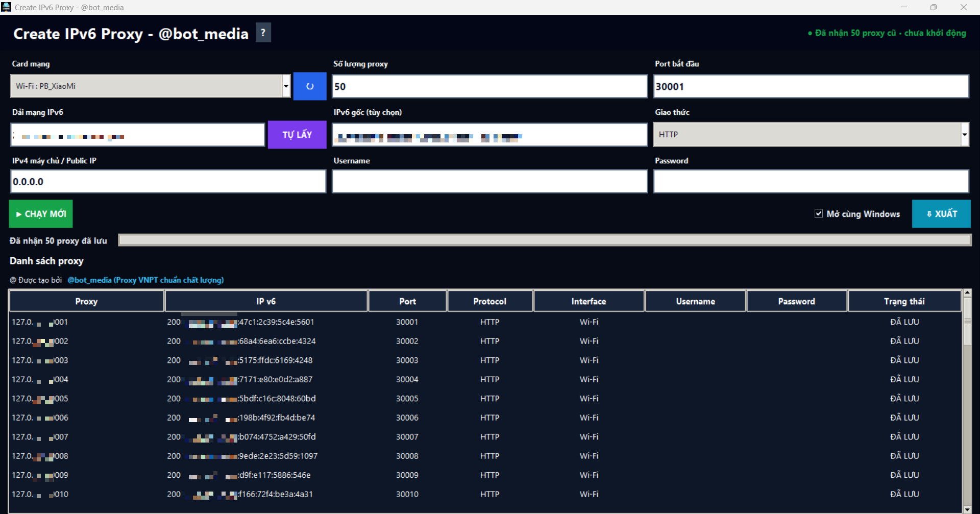Click the proxy list scrollbar thumb
The image size is (980, 514).
tap(967, 322)
